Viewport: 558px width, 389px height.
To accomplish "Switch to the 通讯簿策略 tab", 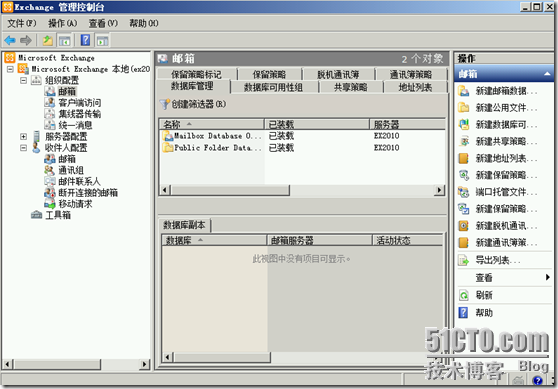I will pos(411,74).
